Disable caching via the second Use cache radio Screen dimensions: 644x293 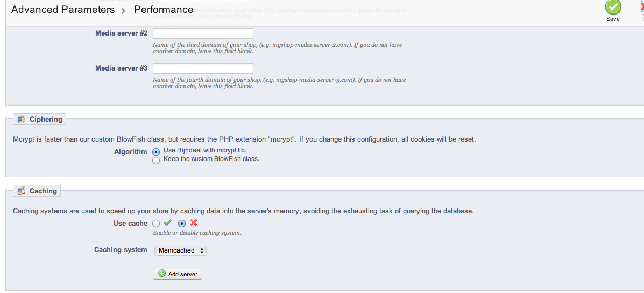(182, 224)
